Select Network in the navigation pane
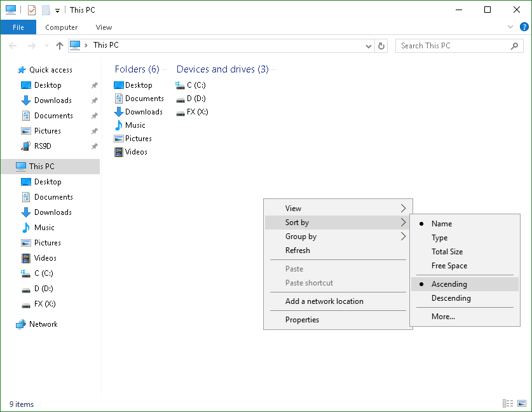The image size is (532, 412). point(43,324)
